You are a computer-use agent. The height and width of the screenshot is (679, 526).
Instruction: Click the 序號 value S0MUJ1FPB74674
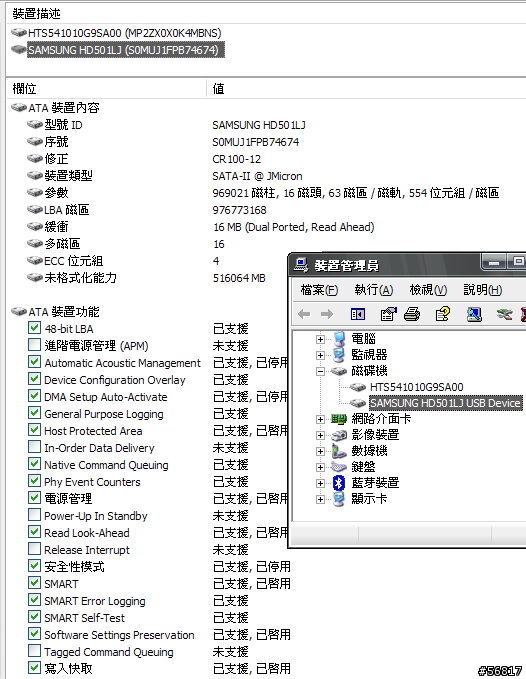pos(255,142)
